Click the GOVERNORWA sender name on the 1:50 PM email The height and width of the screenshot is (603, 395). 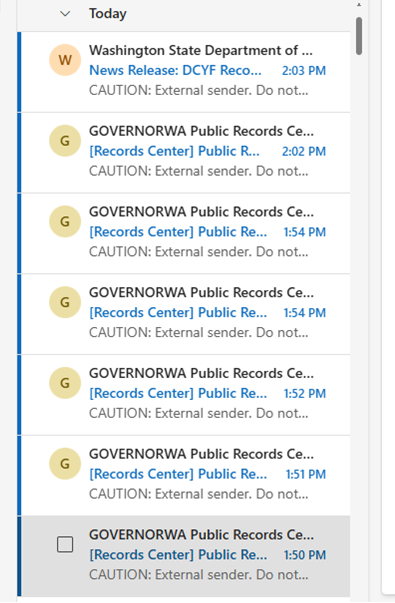tap(202, 535)
